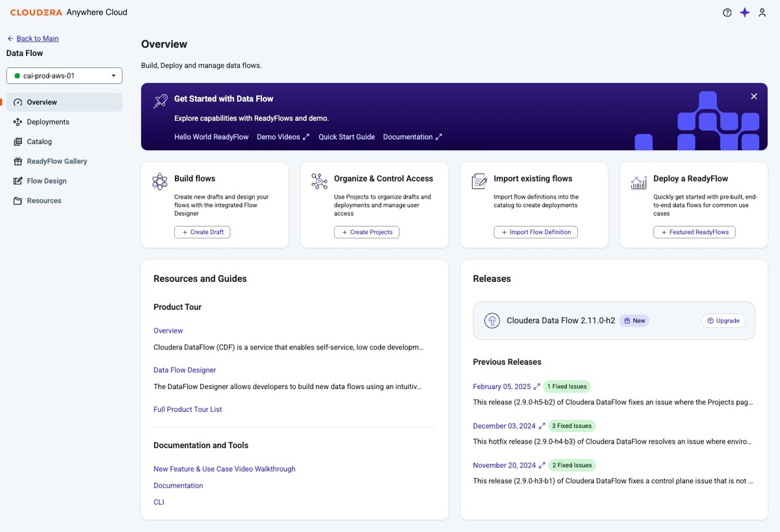Viewport: 780px width, 532px height.
Task: Click the Previous Releases heading
Action: tap(507, 362)
